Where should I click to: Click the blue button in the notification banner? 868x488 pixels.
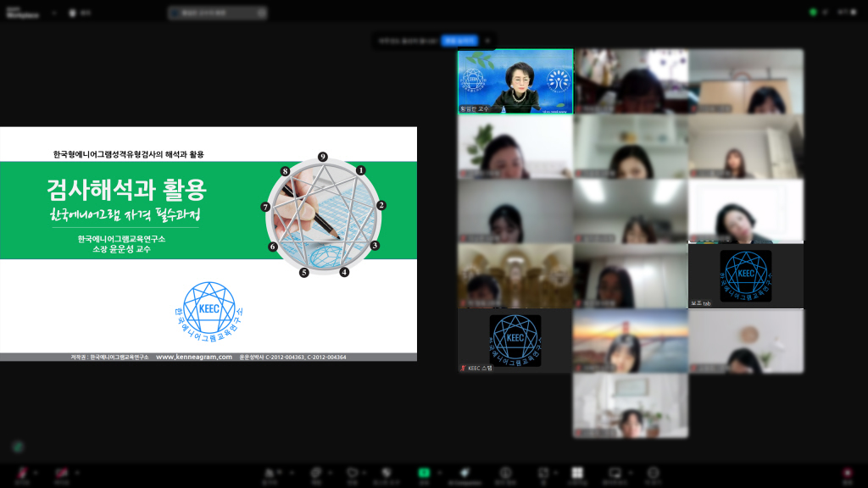tap(459, 41)
